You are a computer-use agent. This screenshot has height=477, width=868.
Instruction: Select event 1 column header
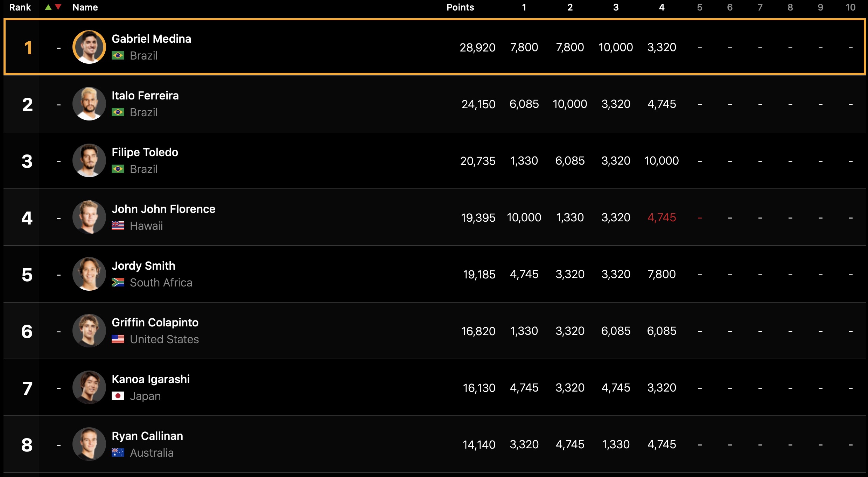[524, 7]
